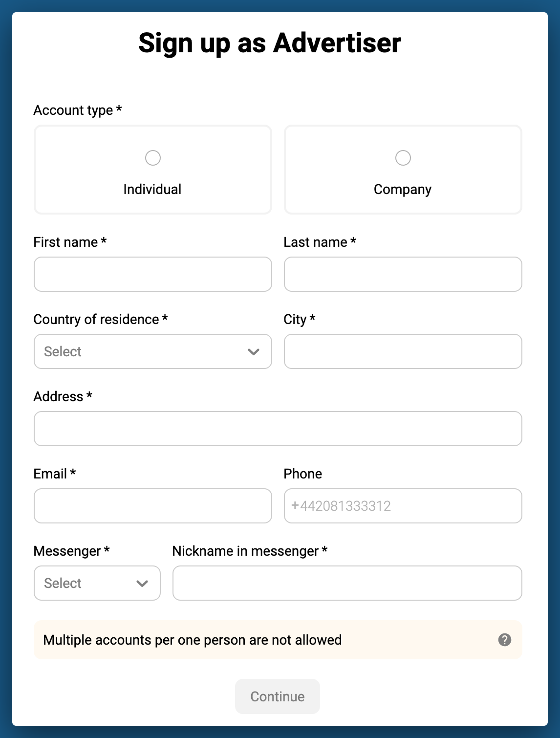The height and width of the screenshot is (738, 560).
Task: Choose the Company account type card
Action: (x=403, y=170)
